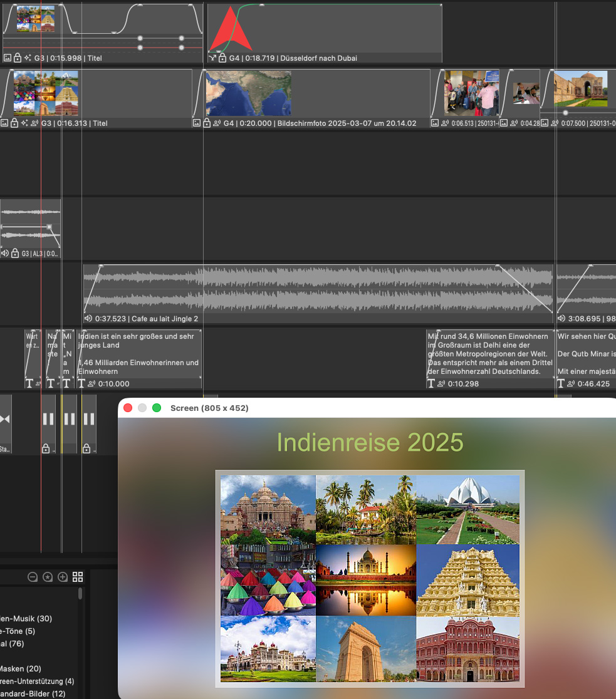Click the T text icon of the 0:10.000 text clip

81,383
